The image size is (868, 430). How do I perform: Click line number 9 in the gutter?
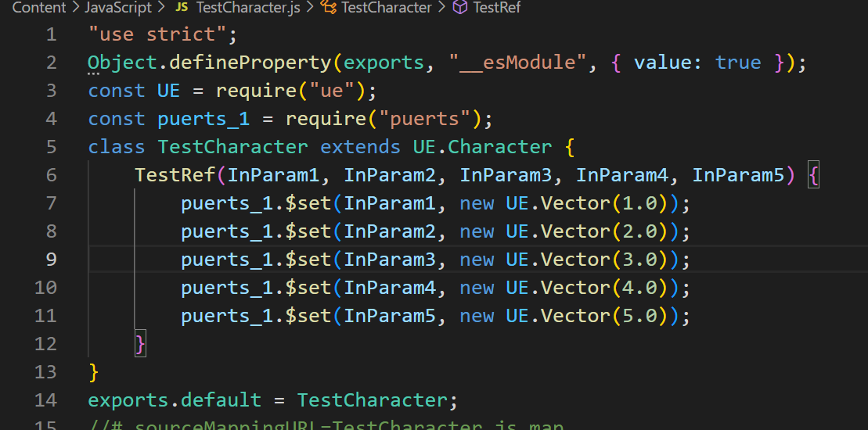click(52, 260)
